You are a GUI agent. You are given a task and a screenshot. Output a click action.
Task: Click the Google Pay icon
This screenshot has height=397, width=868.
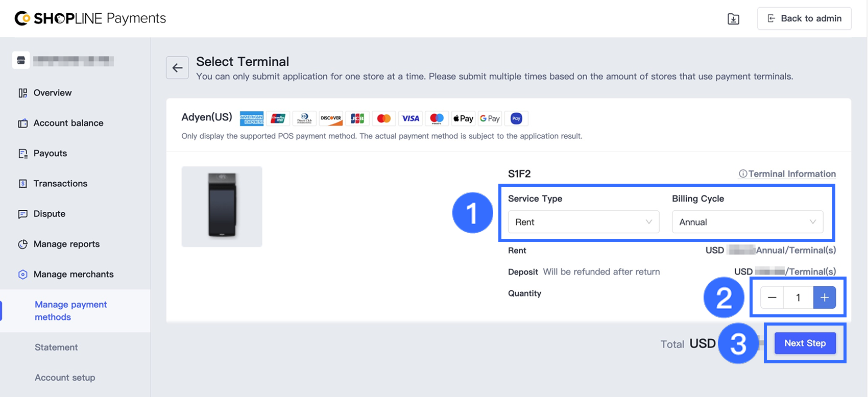click(490, 118)
